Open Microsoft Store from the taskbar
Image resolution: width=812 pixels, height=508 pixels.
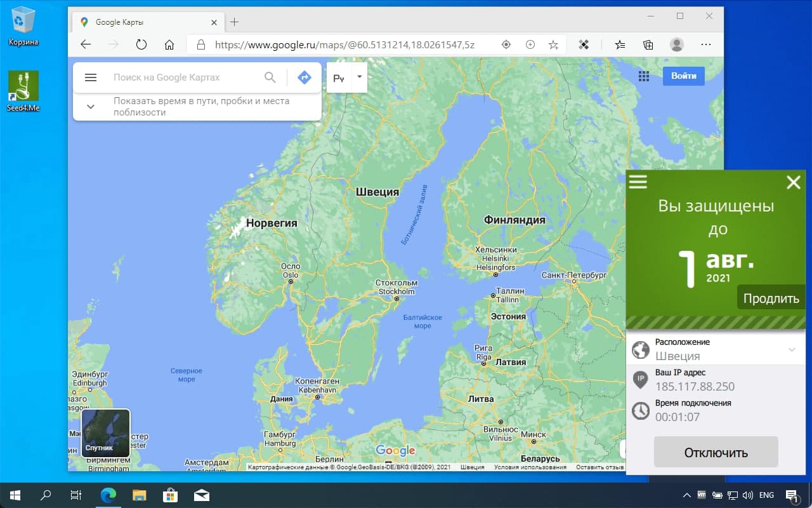point(170,495)
